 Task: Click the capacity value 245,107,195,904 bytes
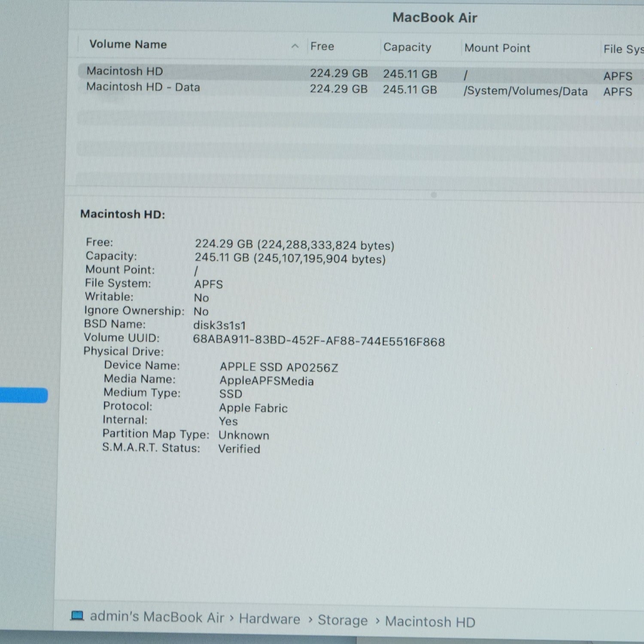click(x=320, y=259)
